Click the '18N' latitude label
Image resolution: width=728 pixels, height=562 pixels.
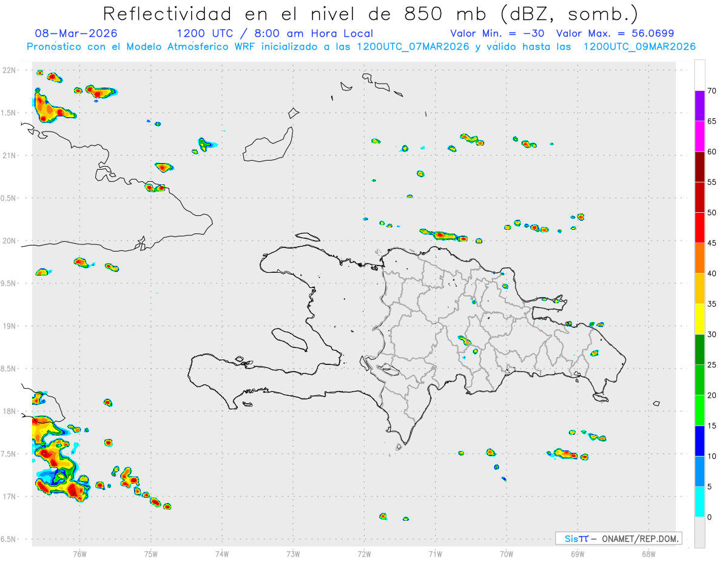pos(10,411)
